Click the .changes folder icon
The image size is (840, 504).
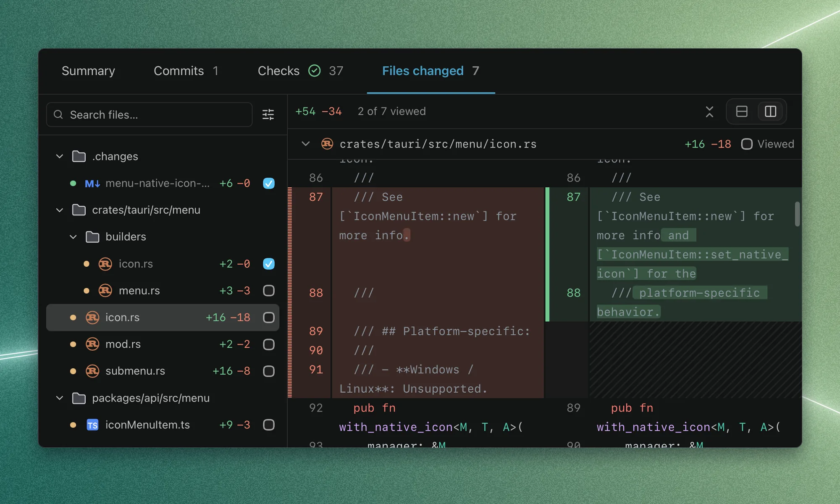click(79, 156)
